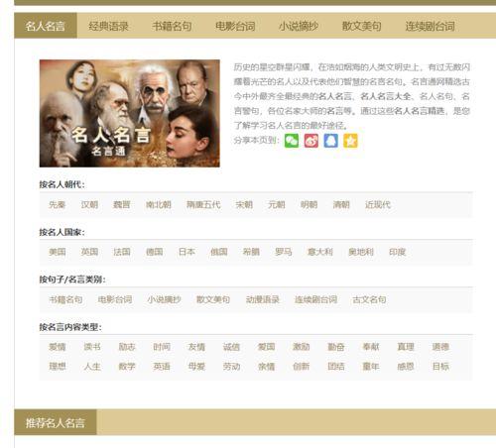The width and height of the screenshot is (496, 448).
Task: Switch to the 书籍名句 tab
Action: pyautogui.click(x=172, y=26)
